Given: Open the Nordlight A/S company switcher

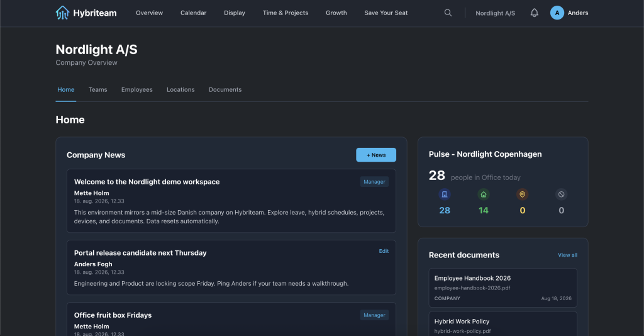Looking at the screenshot, I should click(x=496, y=13).
